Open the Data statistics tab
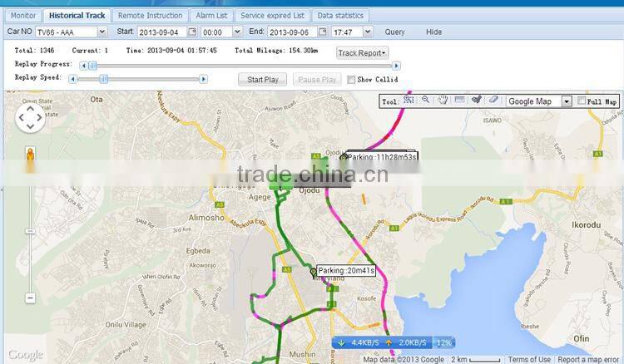Image resolution: width=624 pixels, height=364 pixels. [340, 15]
